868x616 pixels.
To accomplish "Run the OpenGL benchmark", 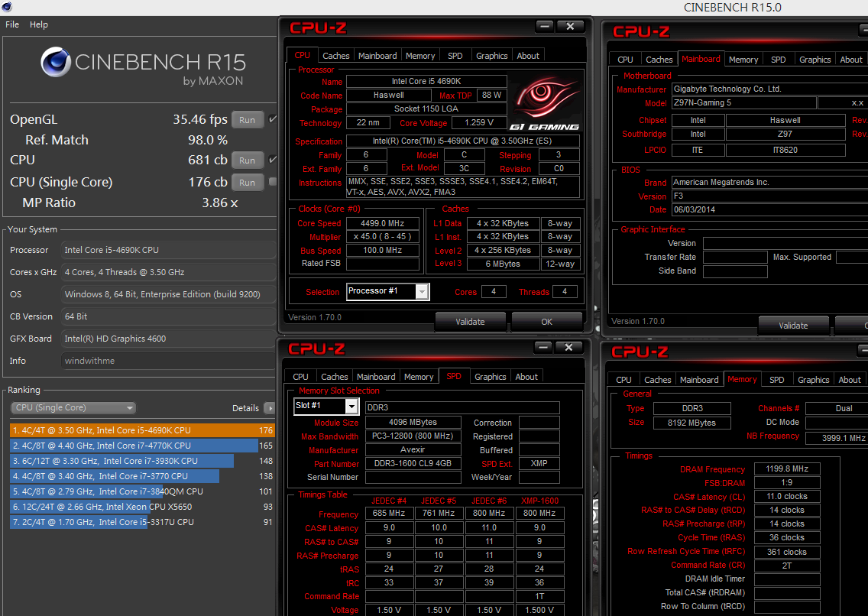I will click(x=247, y=119).
